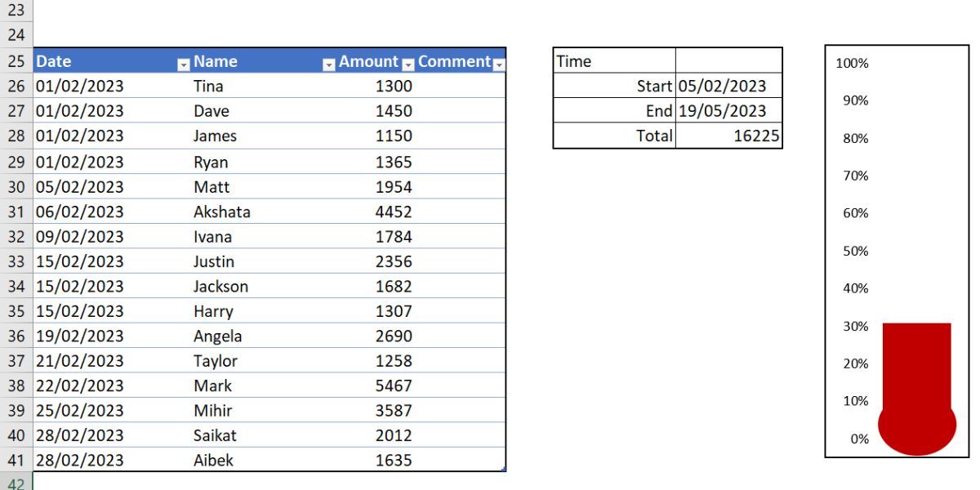Select the cell containing Akshata
The image size is (980, 490).
pos(221,212)
